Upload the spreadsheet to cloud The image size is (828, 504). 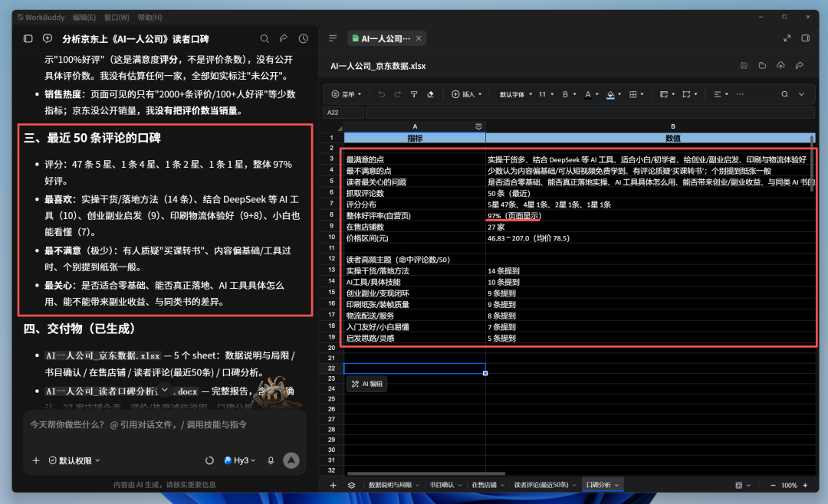click(x=780, y=65)
